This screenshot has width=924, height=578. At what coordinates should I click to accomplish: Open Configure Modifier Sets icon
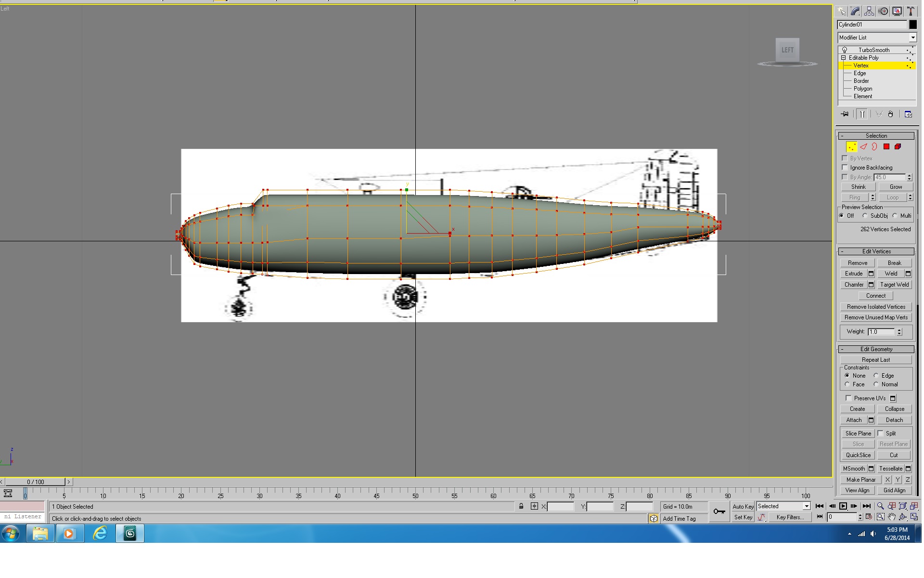(x=908, y=114)
